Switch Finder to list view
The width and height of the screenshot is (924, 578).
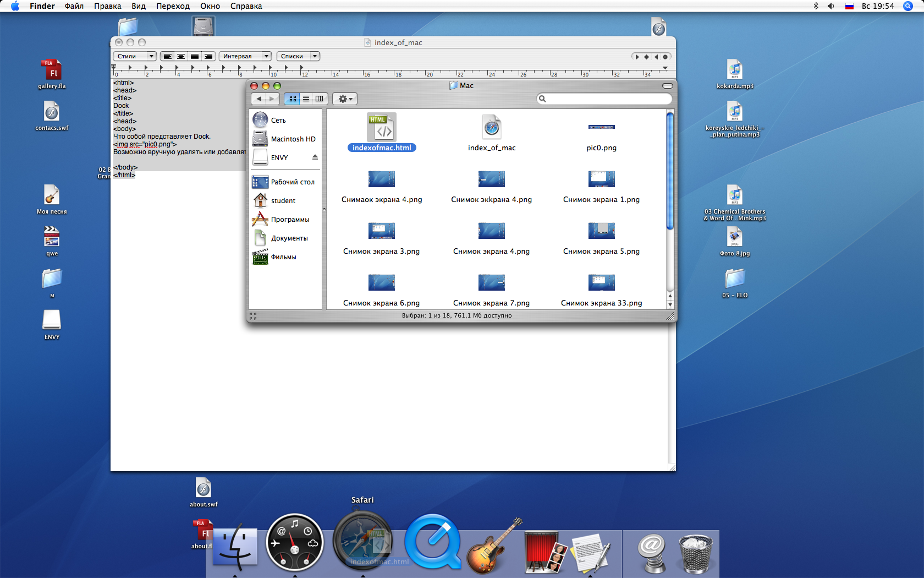click(x=306, y=99)
